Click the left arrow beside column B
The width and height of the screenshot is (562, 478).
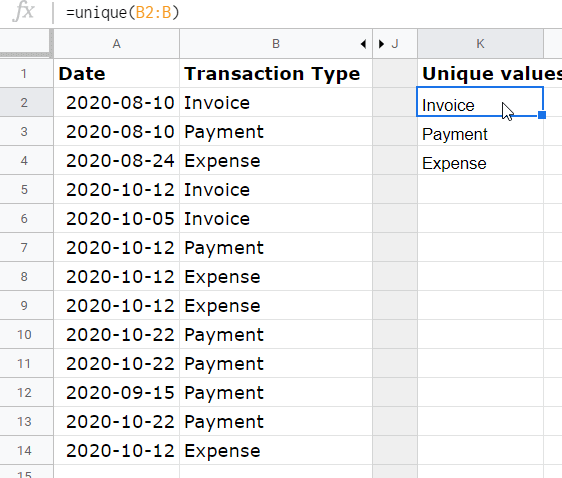click(363, 44)
